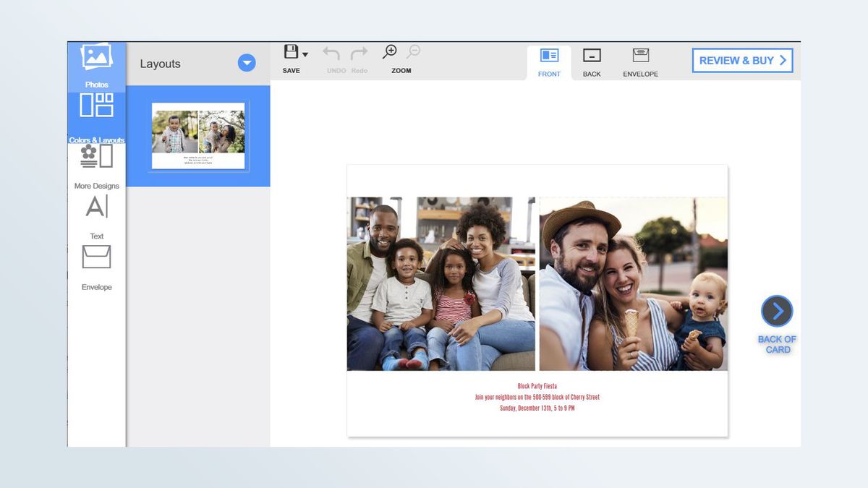Image resolution: width=868 pixels, height=488 pixels.
Task: Switch to the Front tab
Action: pos(549,63)
